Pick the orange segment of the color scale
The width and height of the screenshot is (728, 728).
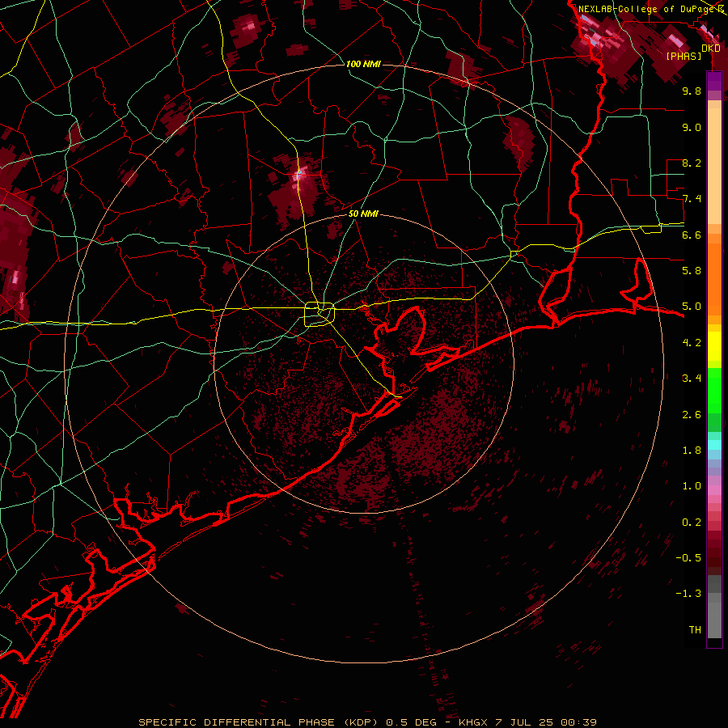[714, 278]
